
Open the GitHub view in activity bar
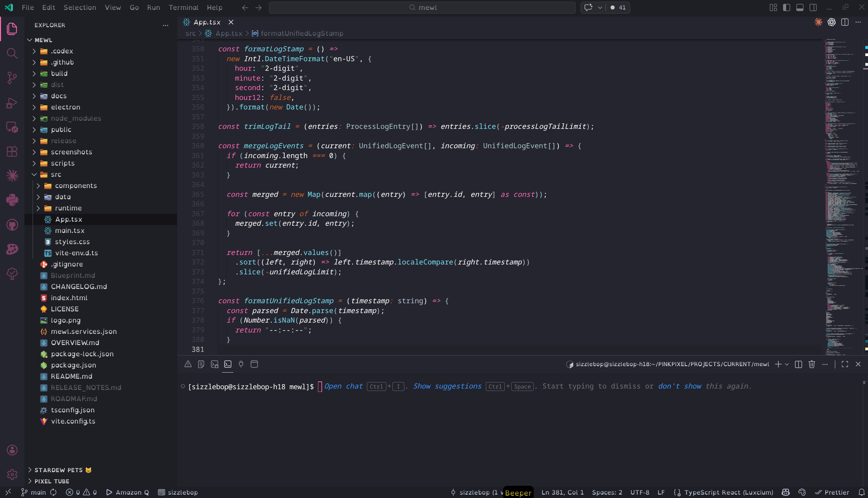12,225
